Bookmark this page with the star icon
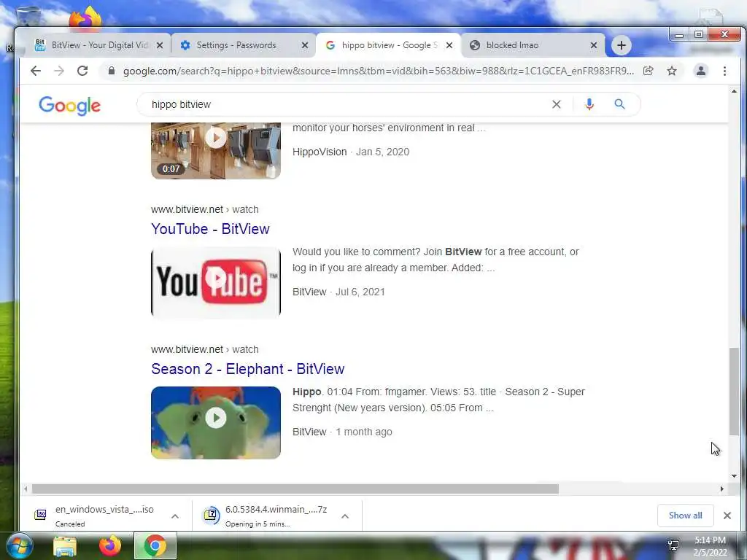The width and height of the screenshot is (747, 560). 672,71
